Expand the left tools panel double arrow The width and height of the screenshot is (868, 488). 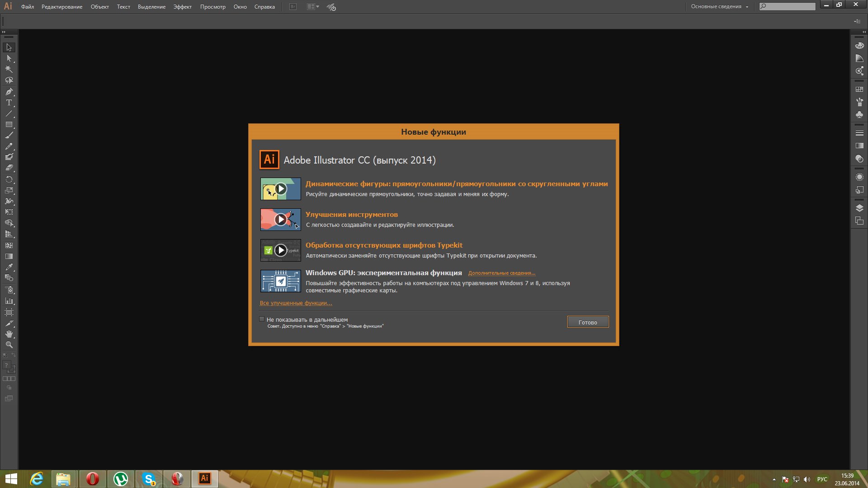4,32
